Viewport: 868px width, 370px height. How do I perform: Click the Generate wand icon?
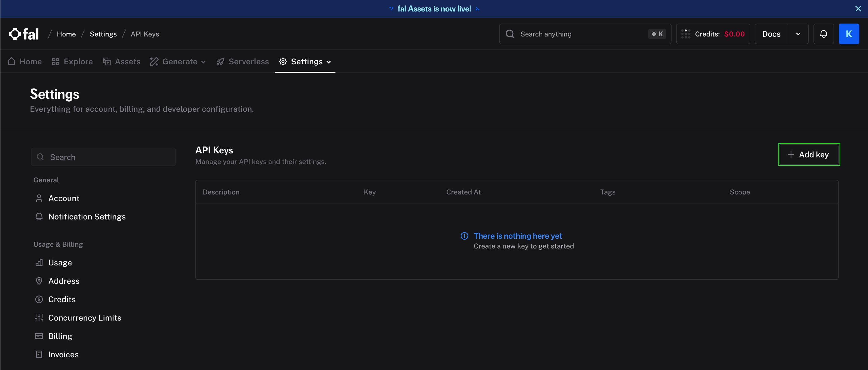pos(154,61)
